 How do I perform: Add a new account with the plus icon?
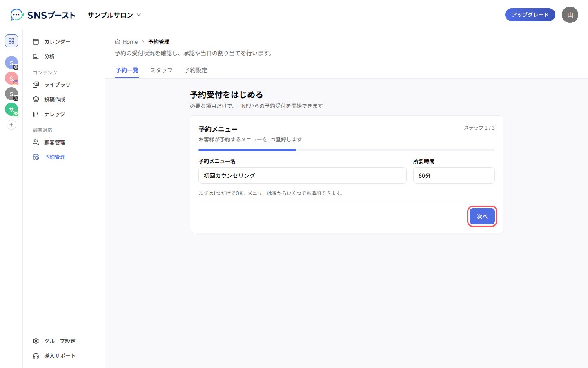pos(11,125)
